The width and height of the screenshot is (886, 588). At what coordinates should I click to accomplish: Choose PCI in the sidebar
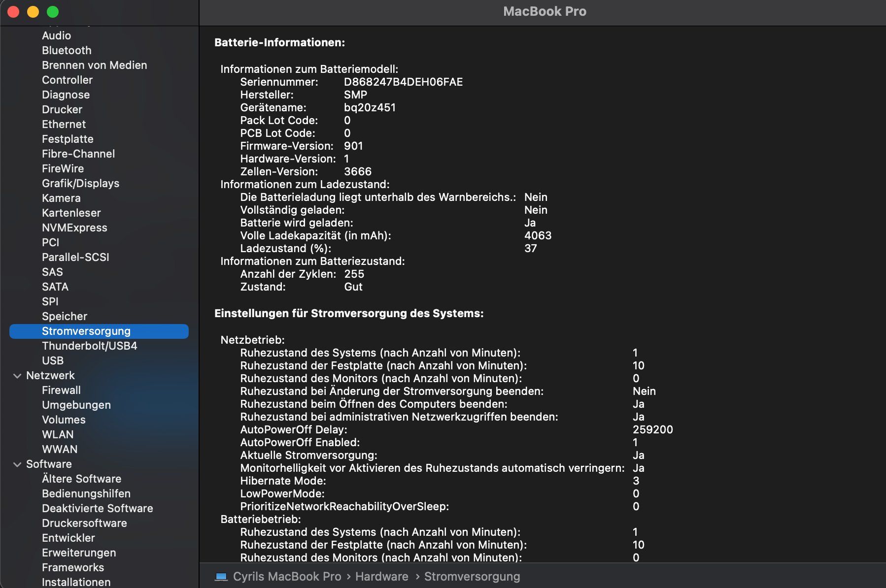50,242
